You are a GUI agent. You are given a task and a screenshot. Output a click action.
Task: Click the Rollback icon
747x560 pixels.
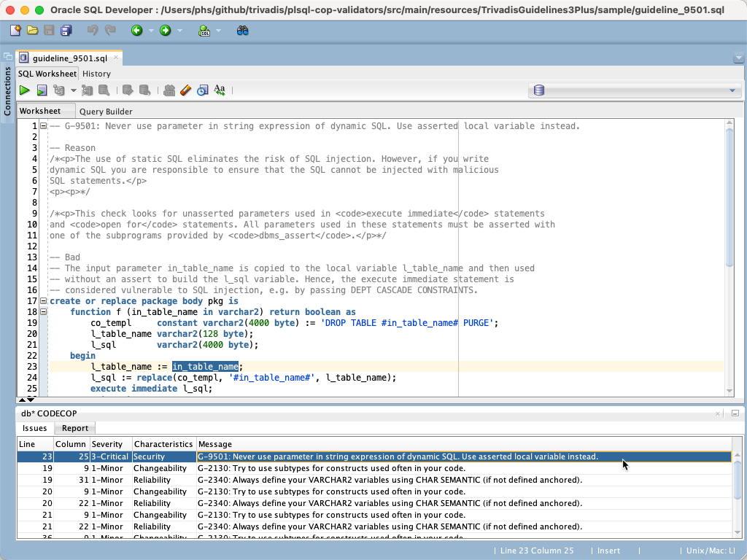[145, 90]
